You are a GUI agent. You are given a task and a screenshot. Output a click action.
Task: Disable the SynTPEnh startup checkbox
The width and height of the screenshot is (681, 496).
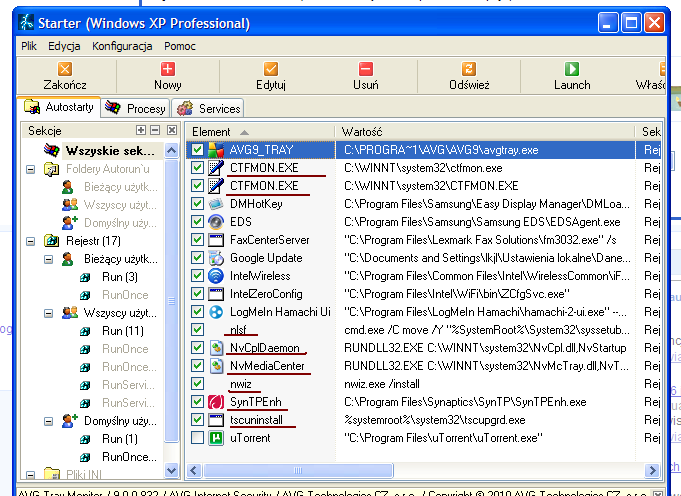coord(198,402)
